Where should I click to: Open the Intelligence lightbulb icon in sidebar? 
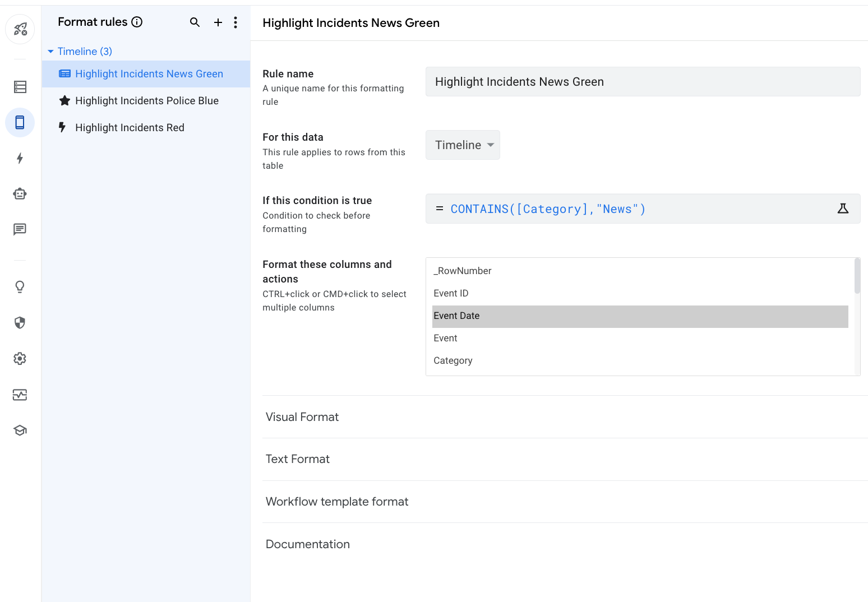click(x=20, y=287)
